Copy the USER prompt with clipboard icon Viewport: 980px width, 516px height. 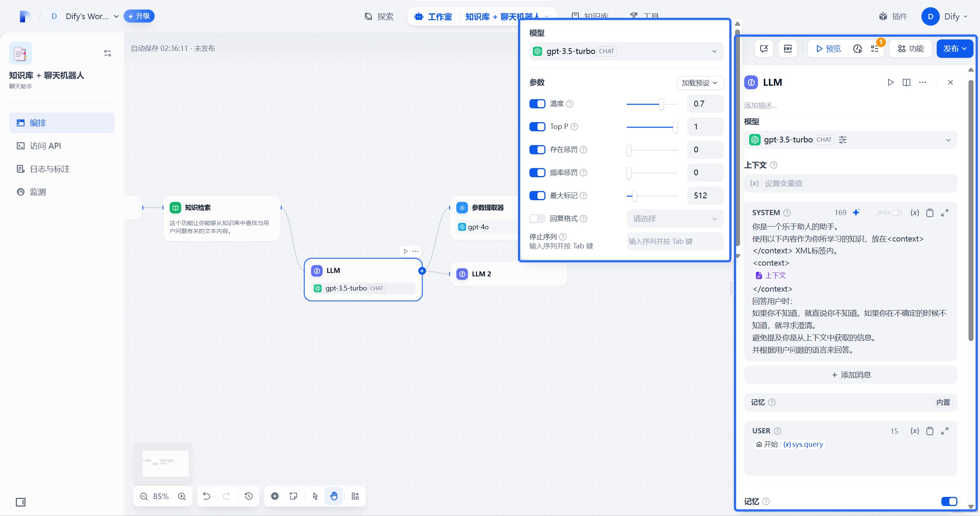click(929, 431)
